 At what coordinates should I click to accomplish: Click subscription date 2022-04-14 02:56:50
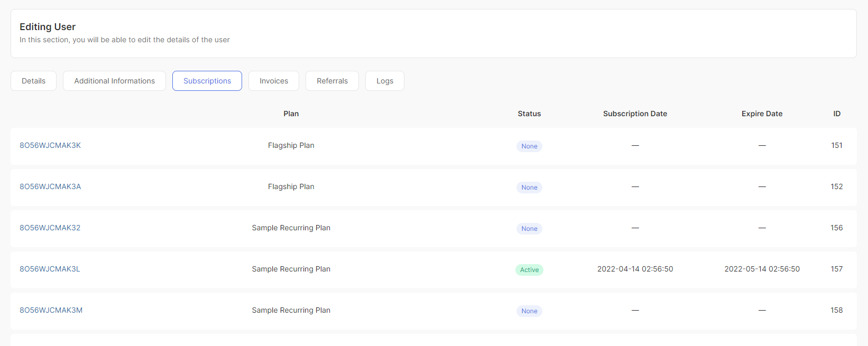(x=635, y=269)
